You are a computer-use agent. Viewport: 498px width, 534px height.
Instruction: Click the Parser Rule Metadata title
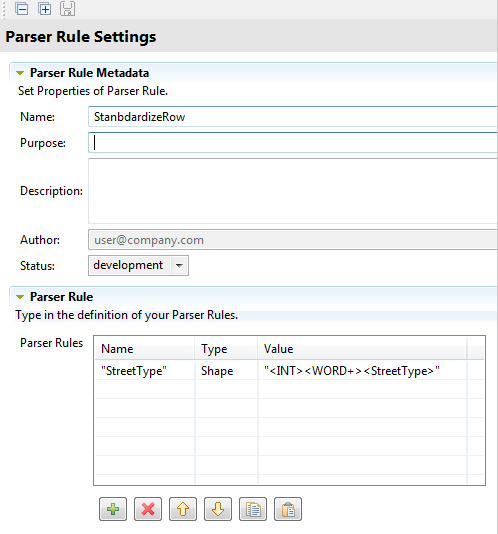[x=89, y=73]
